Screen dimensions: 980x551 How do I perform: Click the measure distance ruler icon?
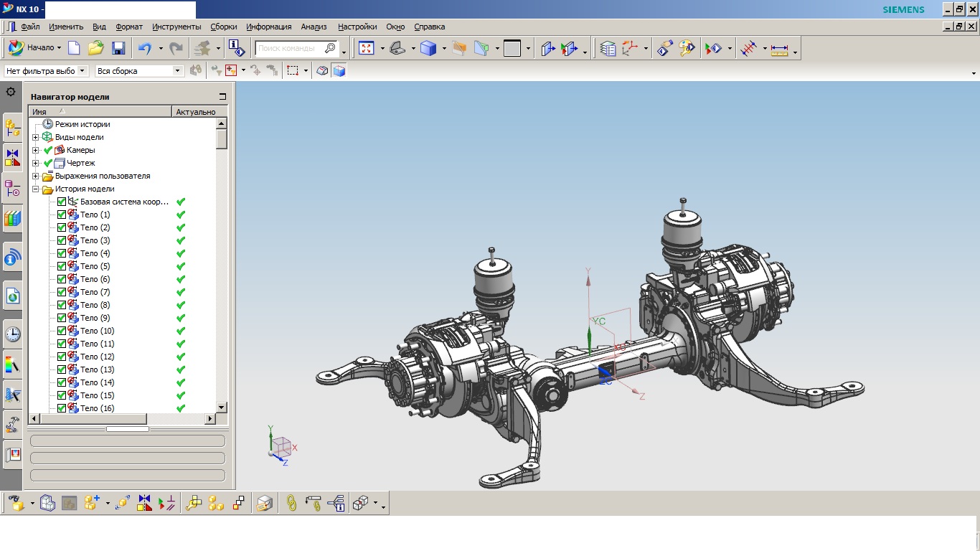click(x=779, y=49)
